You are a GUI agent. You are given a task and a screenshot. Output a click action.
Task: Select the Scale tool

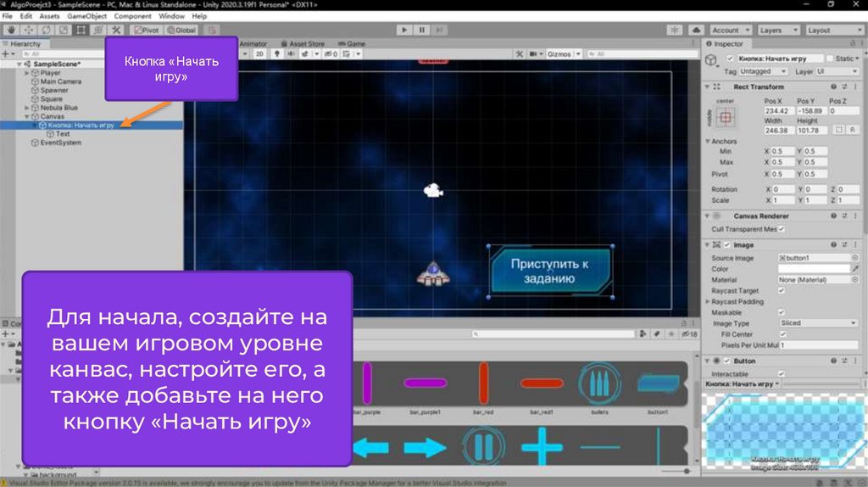click(x=64, y=30)
